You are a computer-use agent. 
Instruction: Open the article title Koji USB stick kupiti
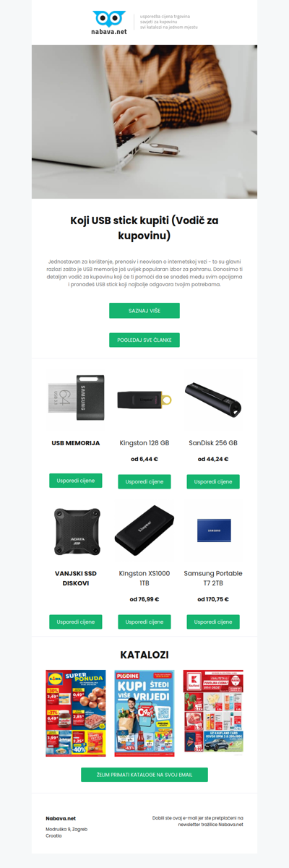[144, 228]
